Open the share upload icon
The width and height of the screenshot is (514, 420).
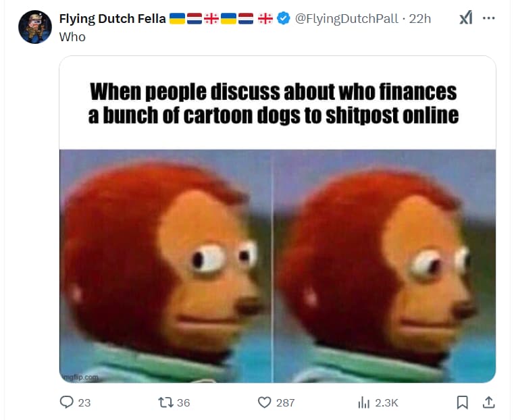tap(488, 402)
